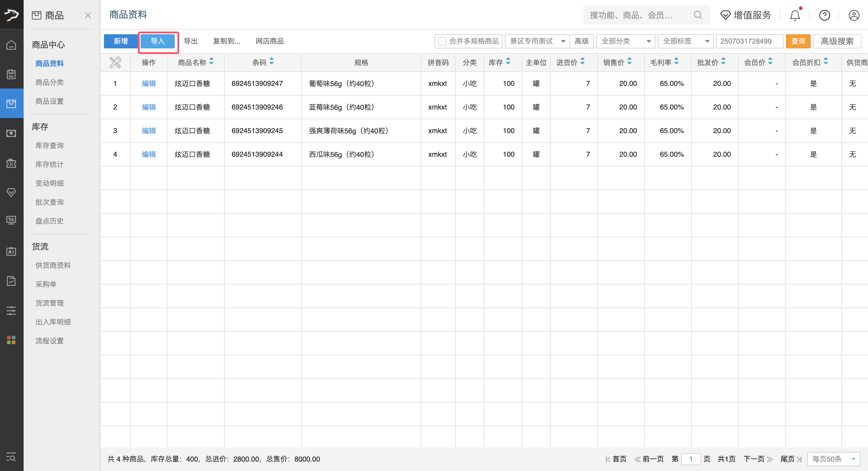Image resolution: width=868 pixels, height=471 pixels.
Task: Click the 导入 button
Action: tap(158, 41)
